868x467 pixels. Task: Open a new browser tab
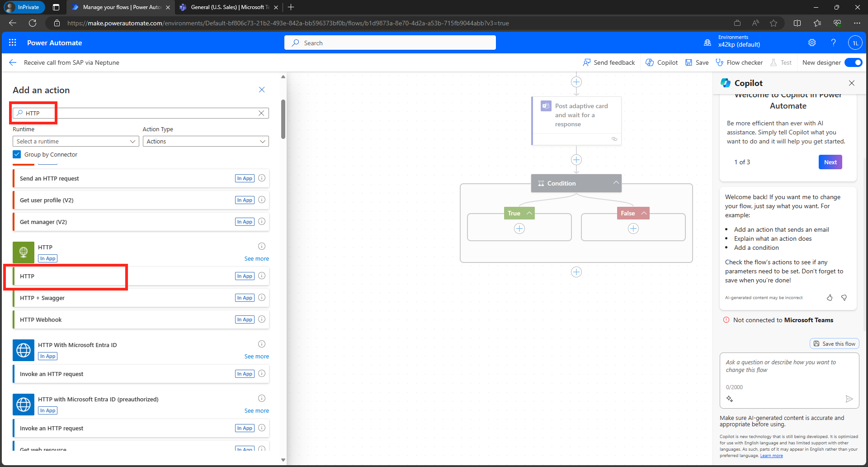(x=291, y=7)
